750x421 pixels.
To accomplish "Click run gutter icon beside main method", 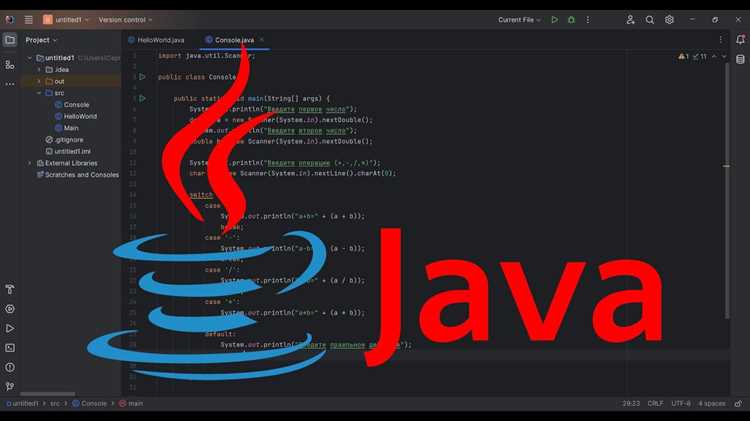I will click(143, 98).
